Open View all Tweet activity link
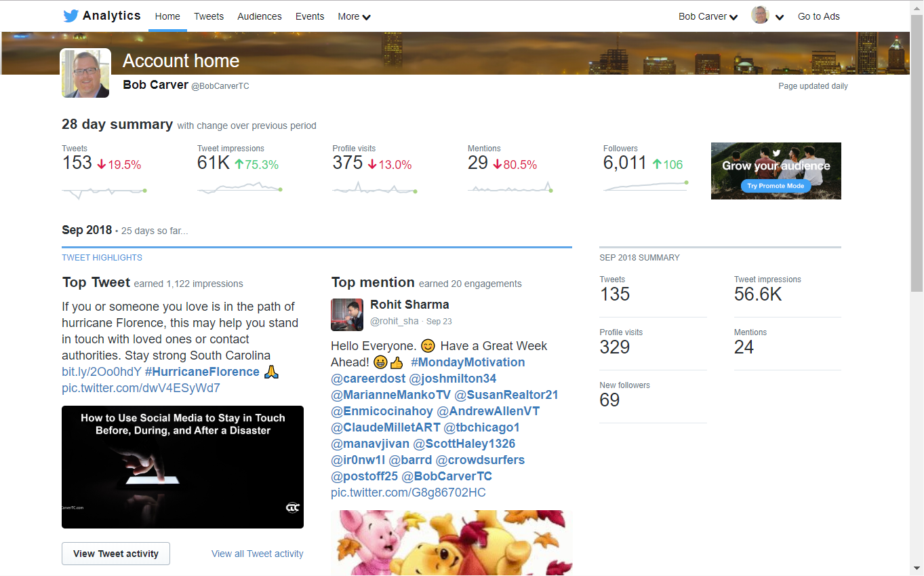The image size is (924, 576). coord(258,554)
